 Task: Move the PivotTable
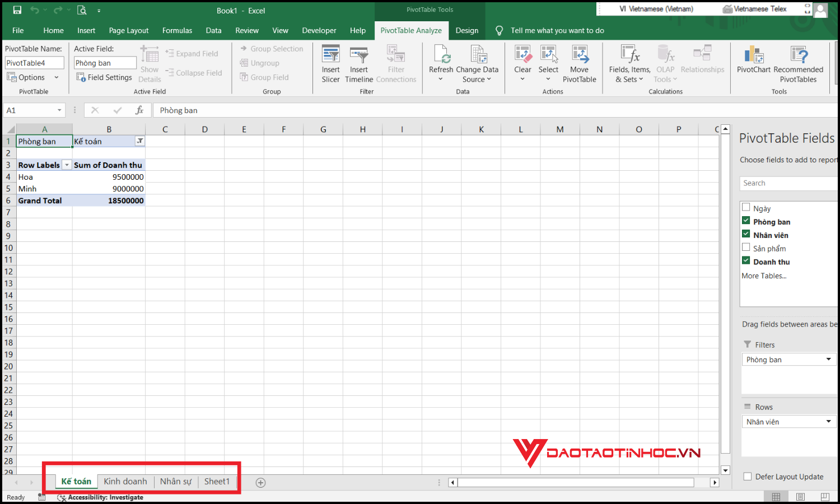(x=580, y=63)
